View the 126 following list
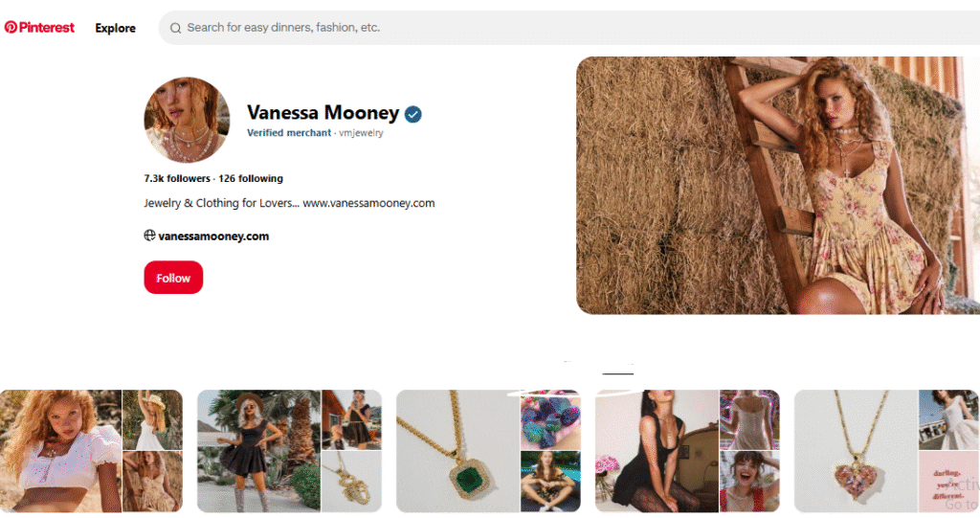Viewport: 980px width, 518px height. click(x=251, y=178)
